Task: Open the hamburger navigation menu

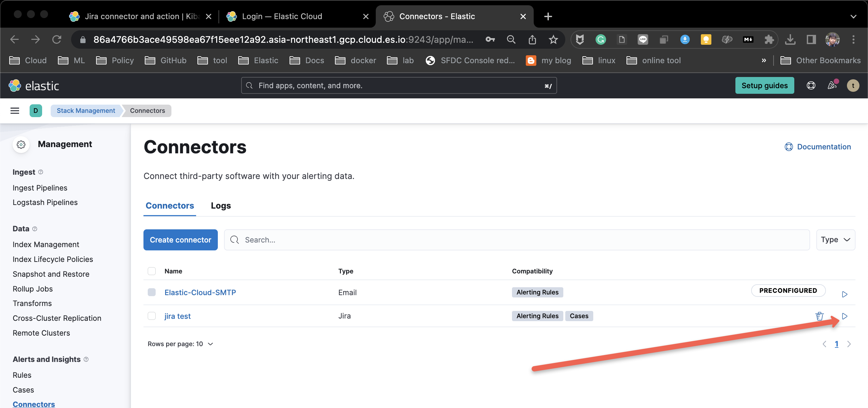Action: tap(14, 111)
